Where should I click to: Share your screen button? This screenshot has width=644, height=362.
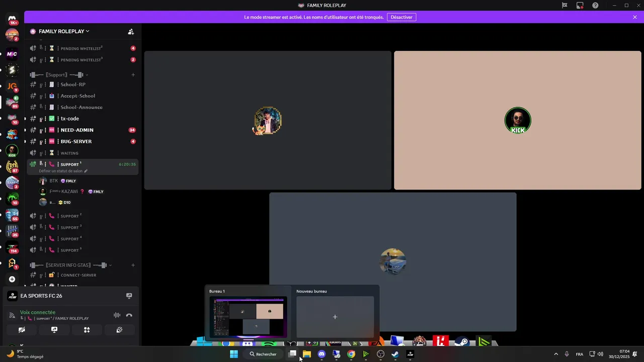(x=54, y=330)
